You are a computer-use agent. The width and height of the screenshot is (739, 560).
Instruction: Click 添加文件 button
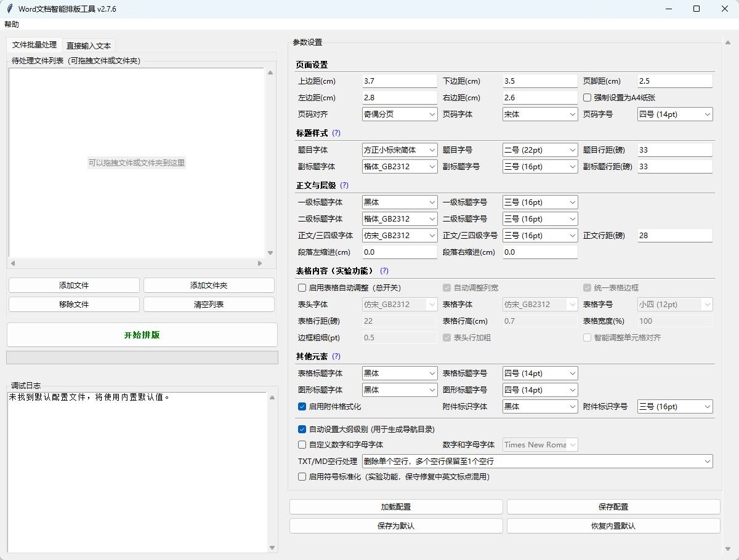click(x=74, y=286)
